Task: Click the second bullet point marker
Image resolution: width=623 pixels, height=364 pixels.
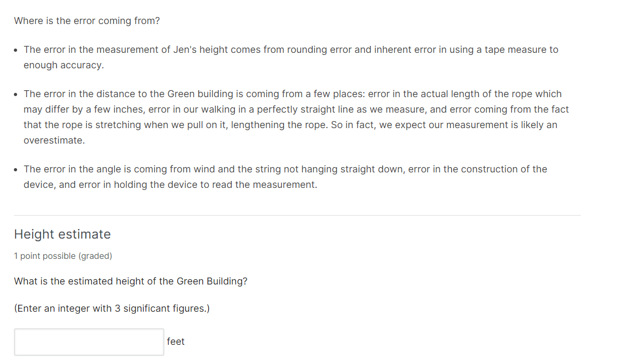Action: [15, 93]
